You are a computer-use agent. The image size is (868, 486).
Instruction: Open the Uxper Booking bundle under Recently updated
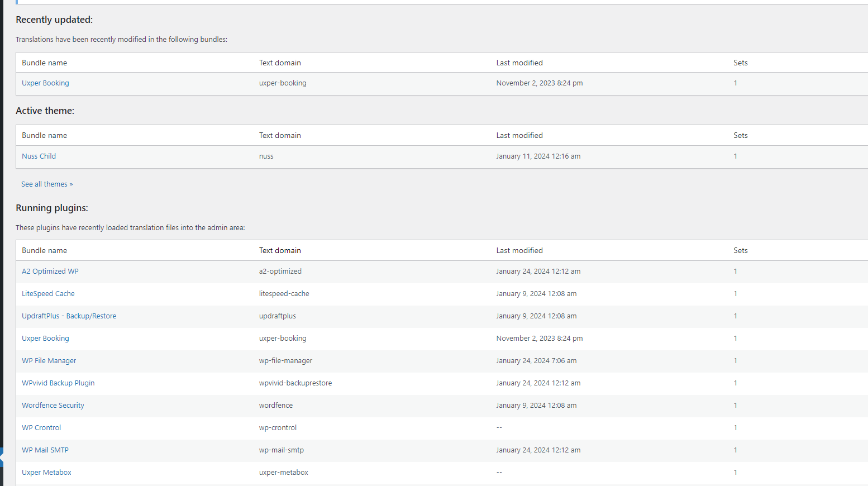45,83
